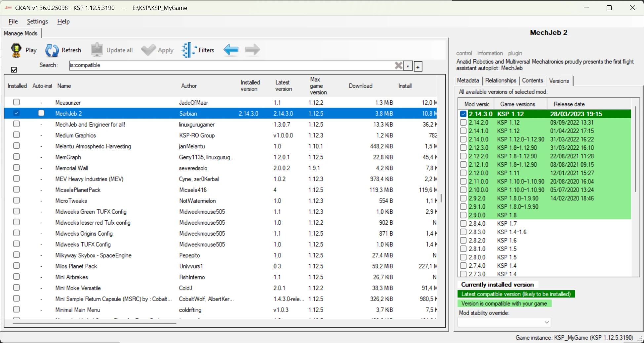This screenshot has height=343, width=644.
Task: Select the 'Milos Planet Pack' row
Action: [x=220, y=266]
